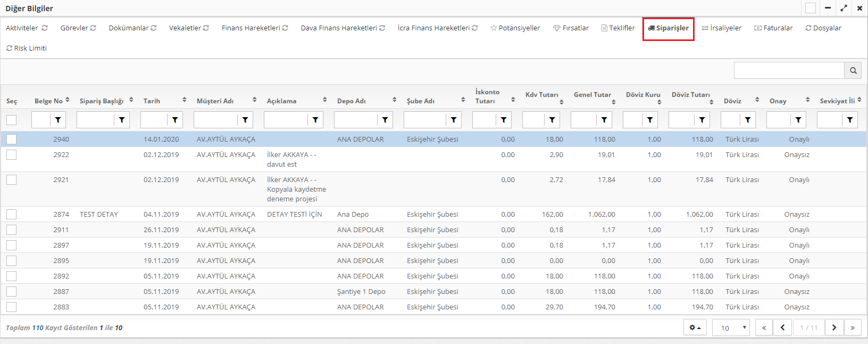The height and width of the screenshot is (344, 868).
Task: Sort by the Genel Tutar column header
Action: tap(592, 95)
